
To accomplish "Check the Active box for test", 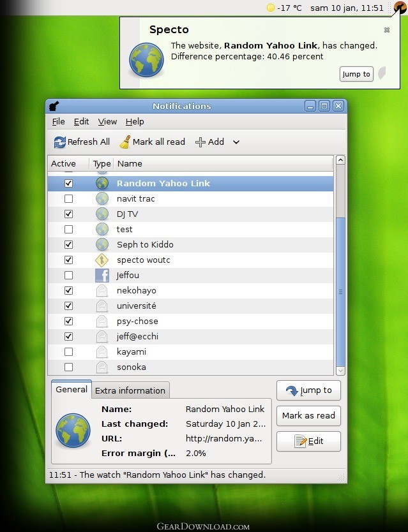I will 68,229.
